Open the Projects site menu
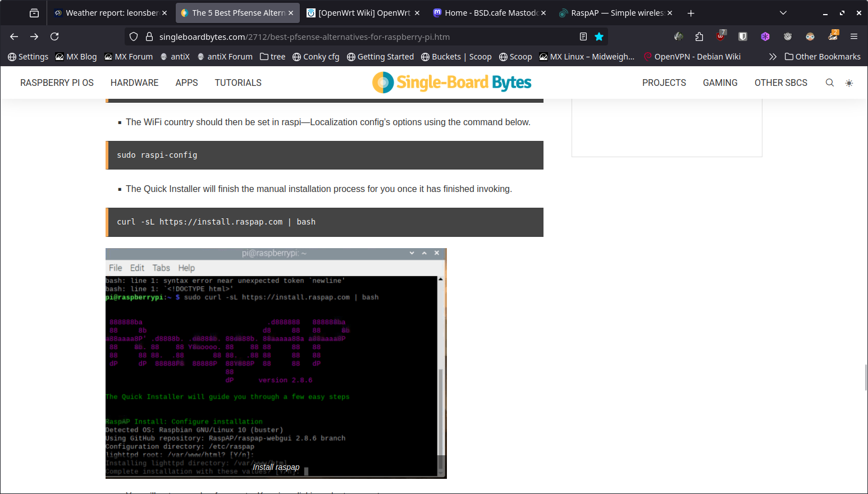 (x=664, y=83)
